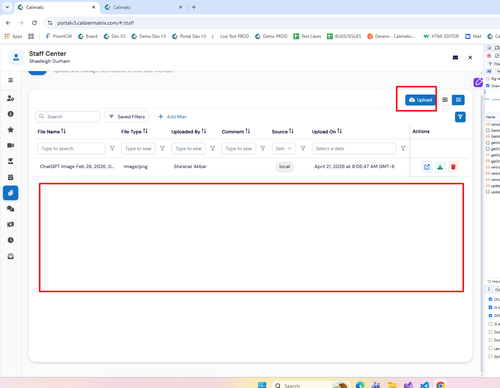Reload the browser page
The width and height of the screenshot is (500, 388).
[34, 23]
